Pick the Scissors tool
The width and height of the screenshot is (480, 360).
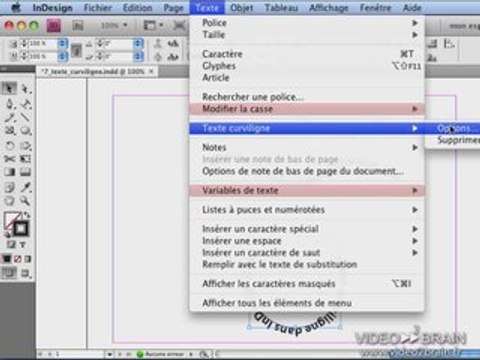9,159
